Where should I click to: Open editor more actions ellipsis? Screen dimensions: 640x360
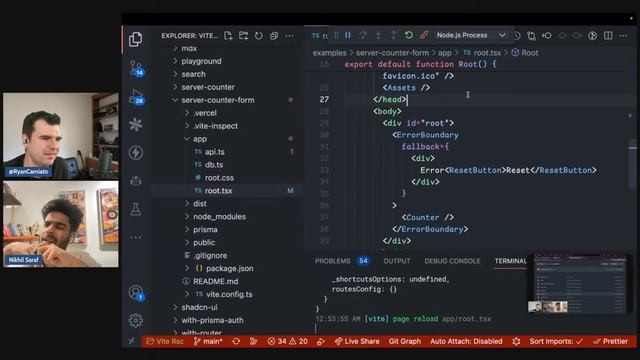(x=623, y=36)
